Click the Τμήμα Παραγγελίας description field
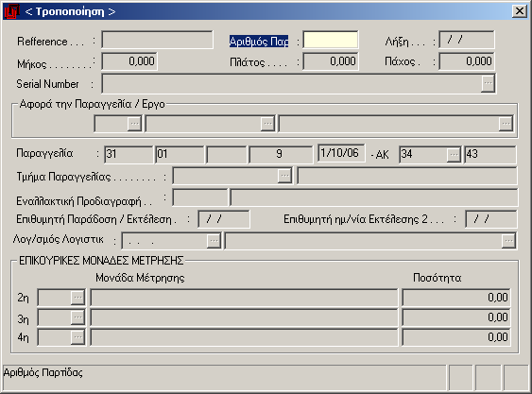This screenshot has width=532, height=394. pyautogui.click(x=407, y=176)
